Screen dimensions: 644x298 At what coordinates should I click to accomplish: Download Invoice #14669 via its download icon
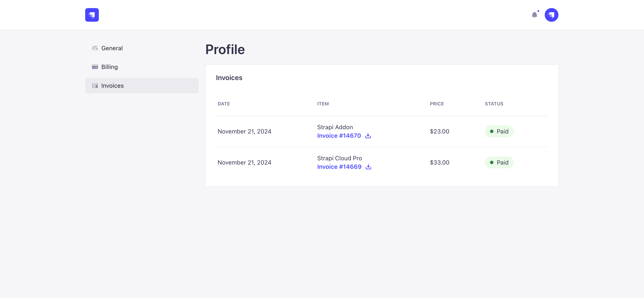[x=368, y=167]
